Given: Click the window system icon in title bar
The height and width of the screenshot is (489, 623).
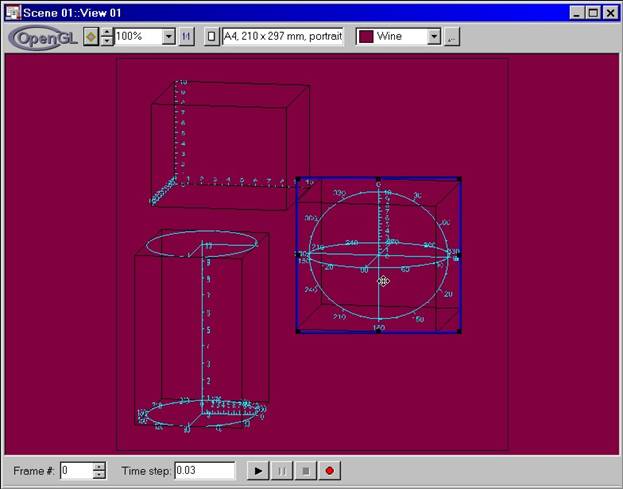Looking at the screenshot, I should point(13,12).
